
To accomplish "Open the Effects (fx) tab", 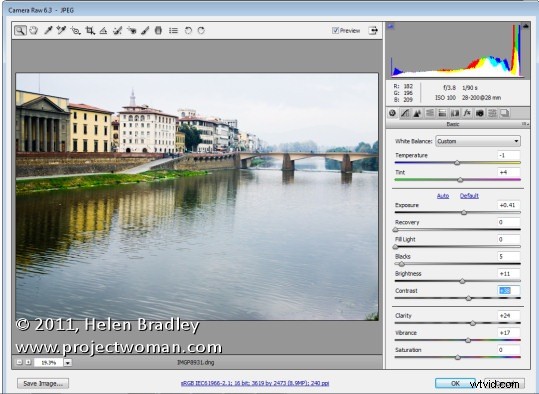I will [467, 113].
